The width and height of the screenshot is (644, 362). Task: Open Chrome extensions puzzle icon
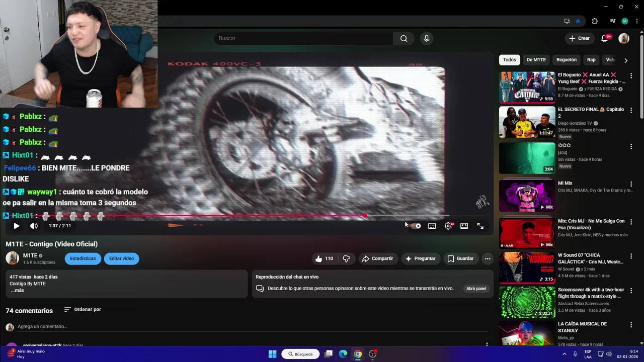[595, 21]
